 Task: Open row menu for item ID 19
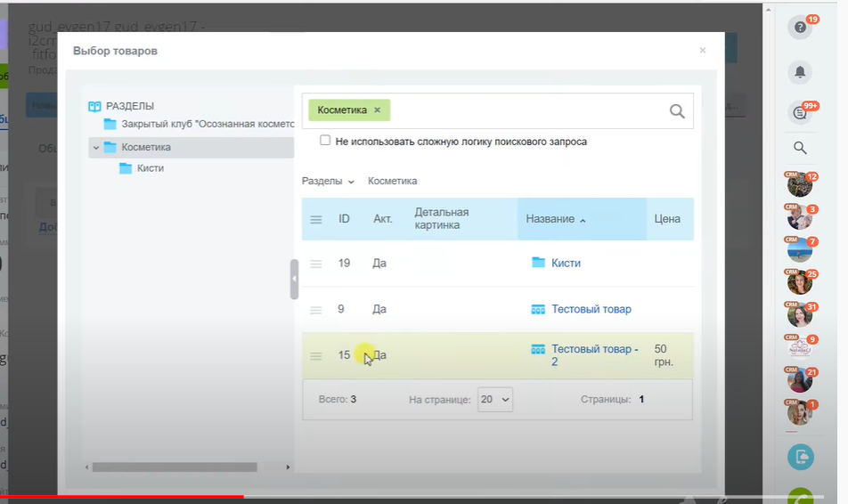pyautogui.click(x=316, y=264)
